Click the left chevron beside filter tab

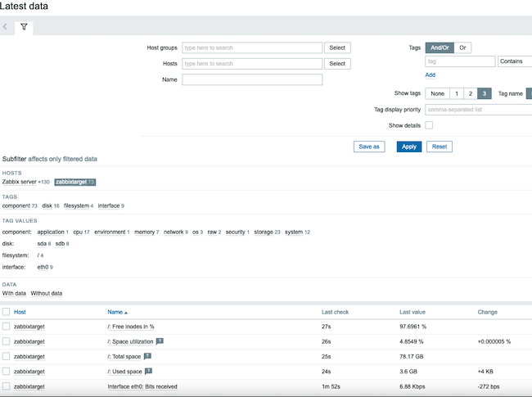[5, 27]
